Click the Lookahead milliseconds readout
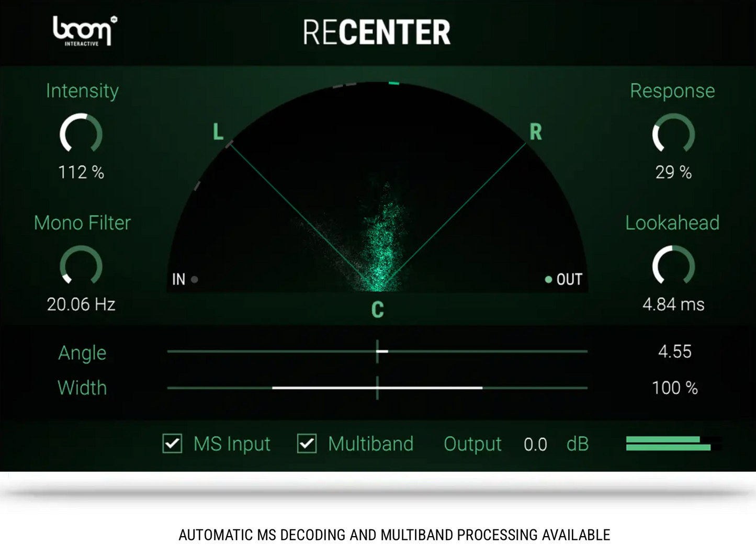The image size is (756, 556). [x=674, y=304]
